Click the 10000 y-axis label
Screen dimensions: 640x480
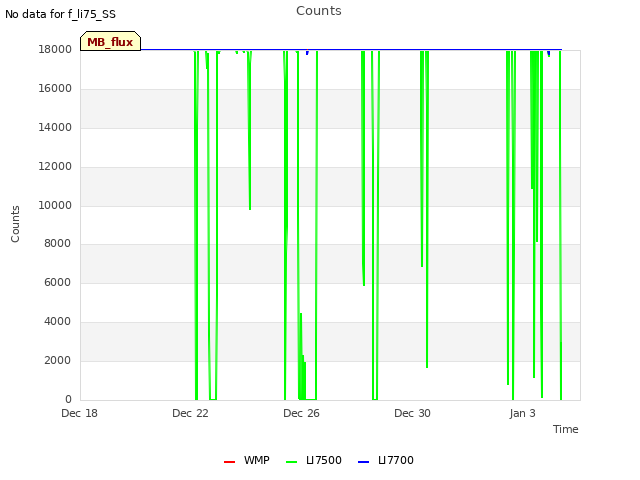point(55,205)
